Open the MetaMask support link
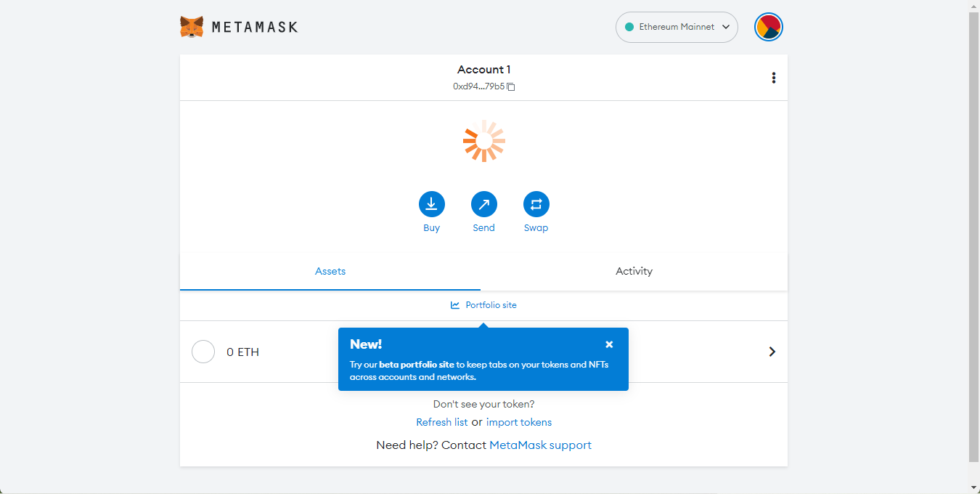 point(540,445)
